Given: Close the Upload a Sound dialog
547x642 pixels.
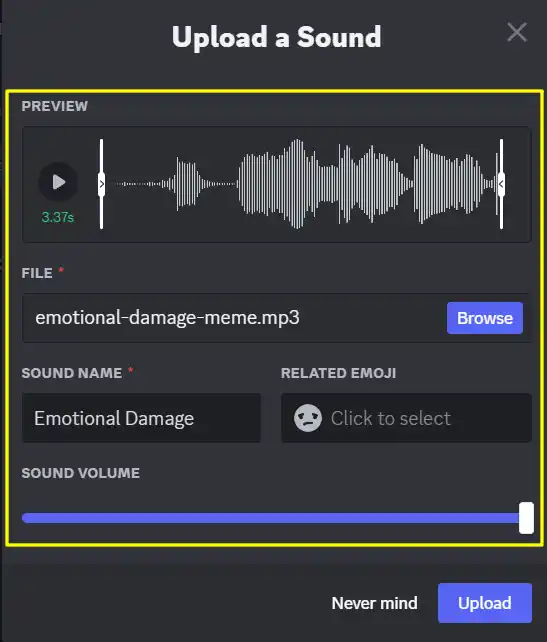Looking at the screenshot, I should [x=517, y=32].
